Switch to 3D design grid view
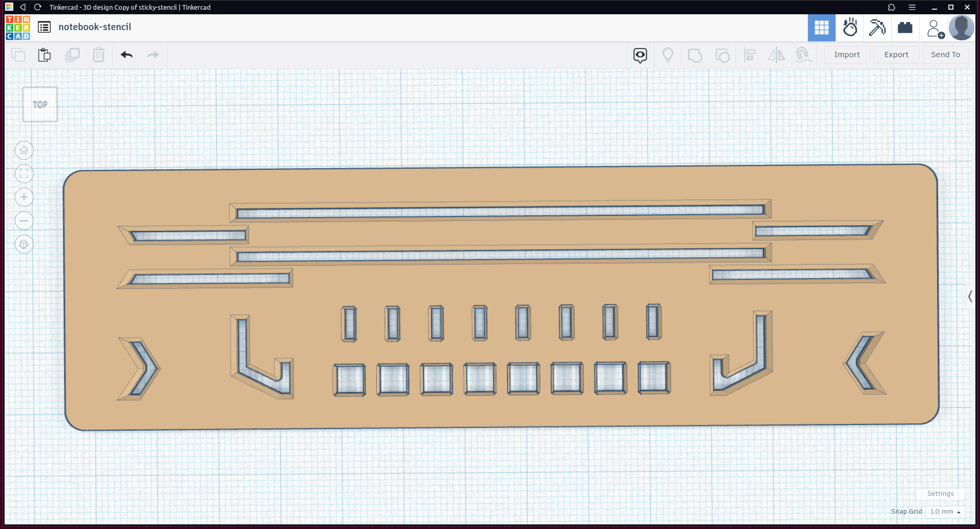Screen dimensions: 980x529 pyautogui.click(x=821, y=28)
